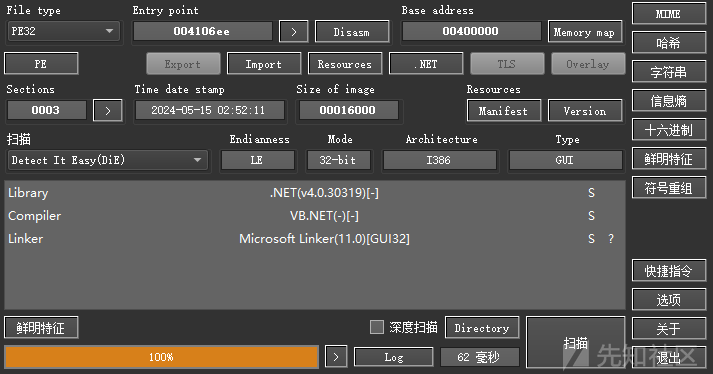Image resolution: width=713 pixels, height=374 pixels.
Task: Click the large 扫描 (Scan) button
Action: click(576, 343)
